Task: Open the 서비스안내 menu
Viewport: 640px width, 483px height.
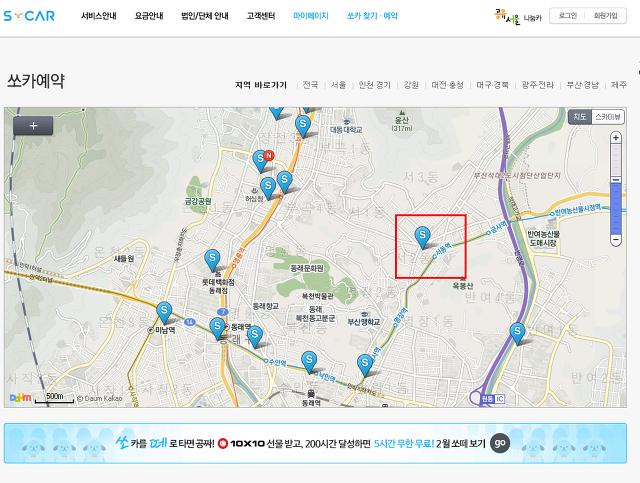Action: [98, 16]
